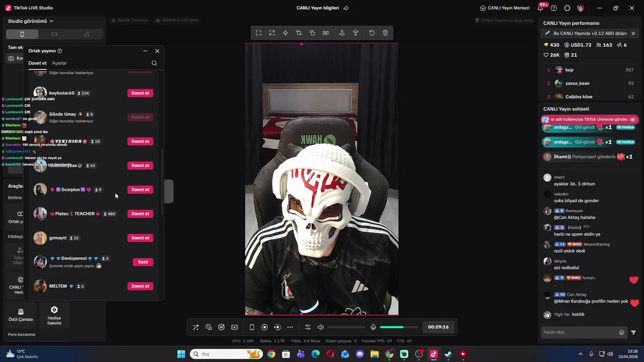The image size is (644, 362).
Task: Adjust the speaker volume slider
Action: pyautogui.click(x=346, y=327)
